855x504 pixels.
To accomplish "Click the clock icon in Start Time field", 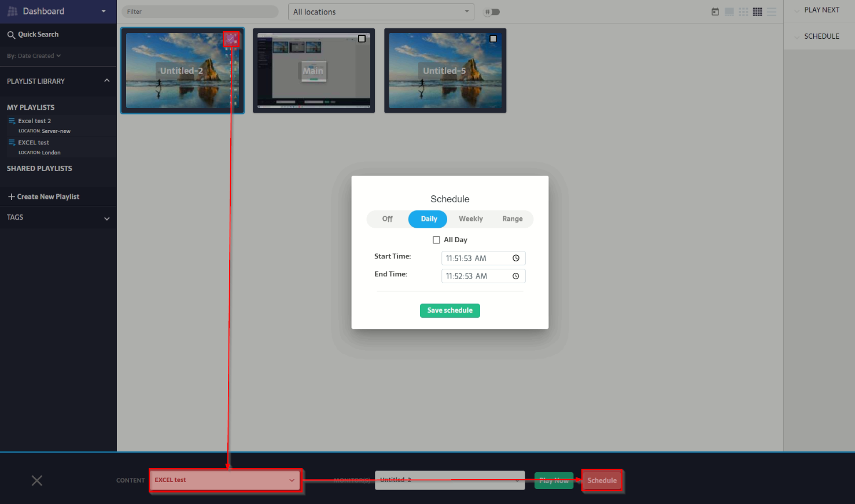I will (515, 258).
